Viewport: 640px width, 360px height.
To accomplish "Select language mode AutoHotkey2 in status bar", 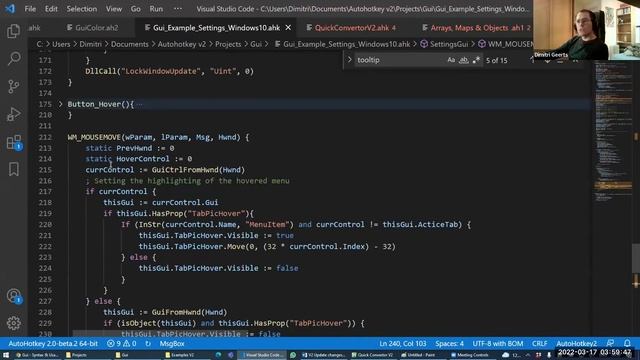I will point(576,344).
